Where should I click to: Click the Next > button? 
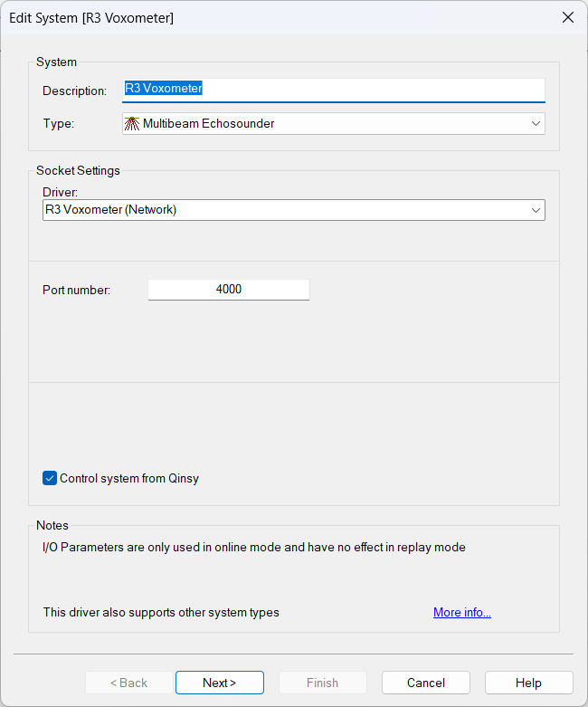pos(220,683)
